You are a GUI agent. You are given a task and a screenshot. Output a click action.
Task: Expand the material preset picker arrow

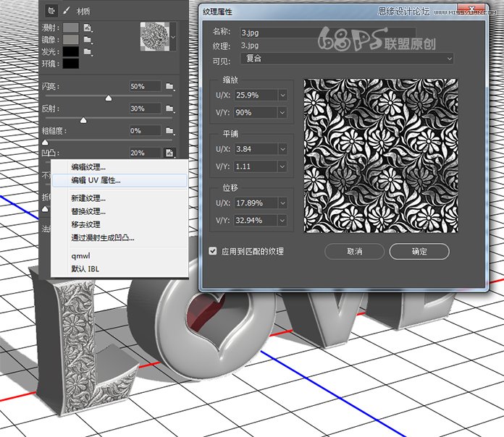pyautogui.click(x=173, y=37)
